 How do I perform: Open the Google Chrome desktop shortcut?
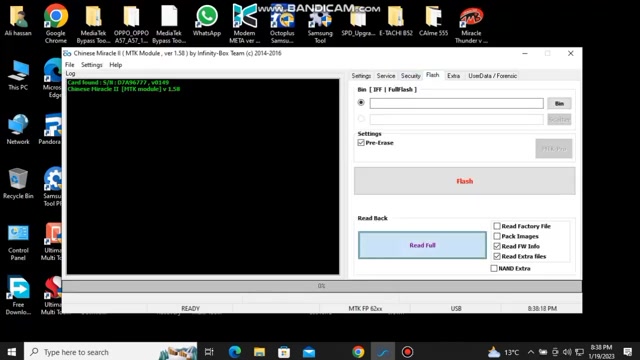[x=56, y=23]
